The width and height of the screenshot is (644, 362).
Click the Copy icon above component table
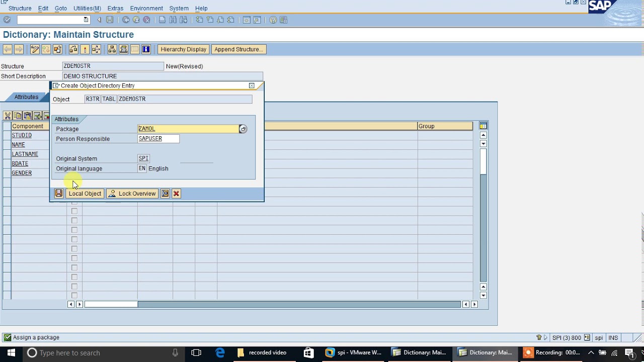click(x=18, y=116)
